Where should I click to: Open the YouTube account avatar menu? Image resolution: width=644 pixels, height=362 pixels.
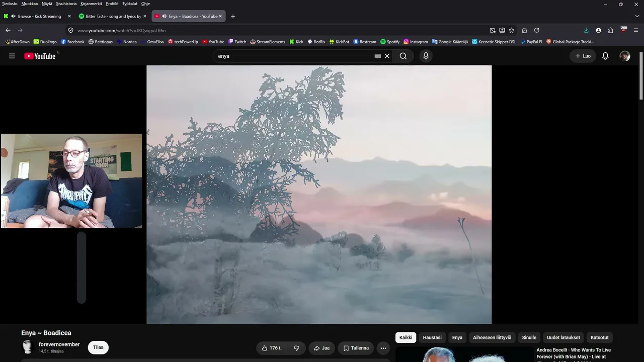click(625, 56)
